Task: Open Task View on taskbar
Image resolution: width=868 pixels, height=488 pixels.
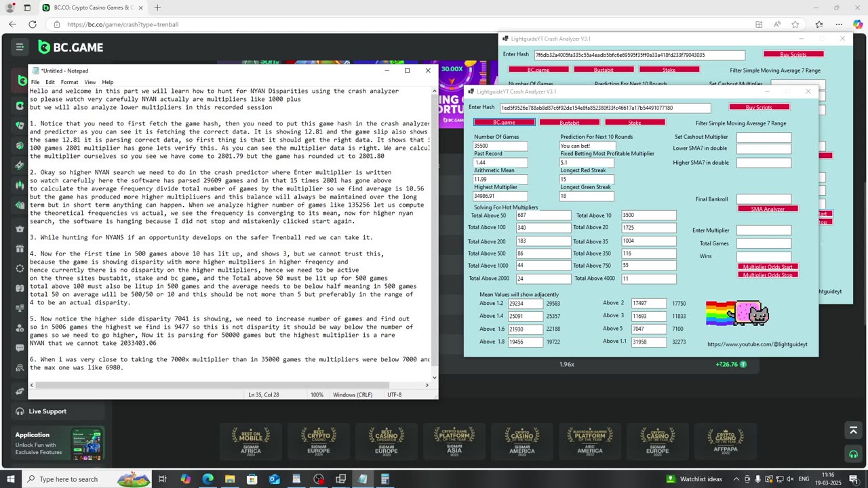Action: [163, 479]
